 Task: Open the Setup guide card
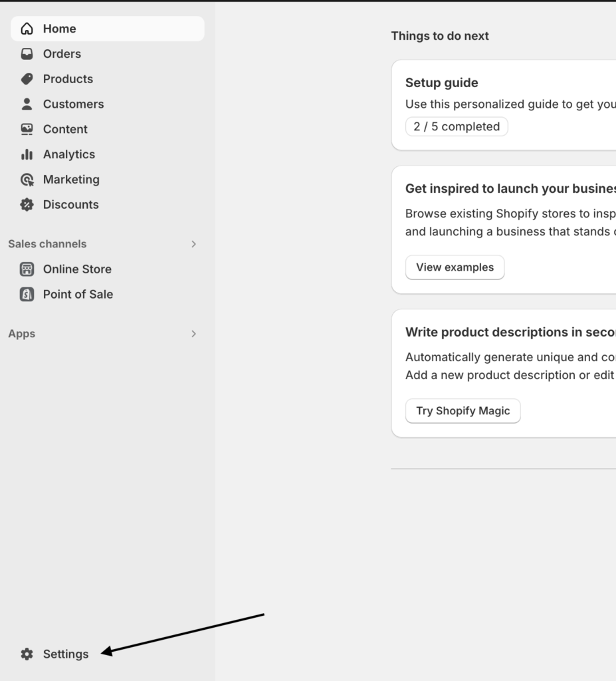[x=442, y=82]
